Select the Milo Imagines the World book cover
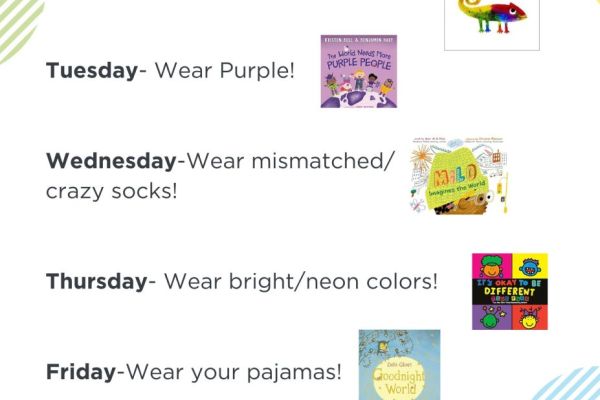This screenshot has width=600, height=400. pos(458,175)
